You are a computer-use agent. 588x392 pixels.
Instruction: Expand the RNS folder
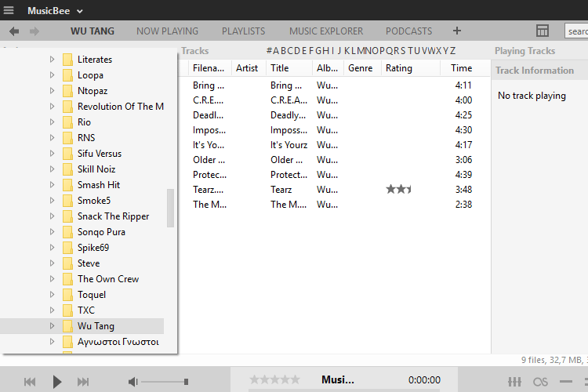click(52, 138)
